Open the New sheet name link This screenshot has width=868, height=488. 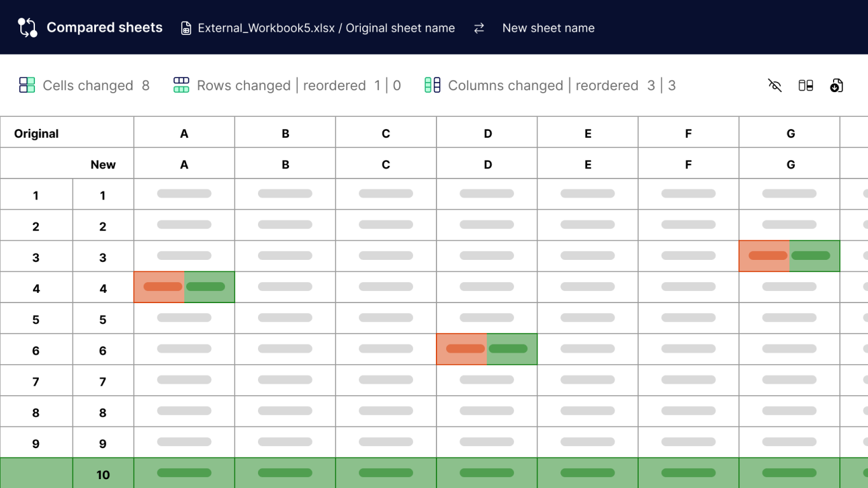click(548, 28)
